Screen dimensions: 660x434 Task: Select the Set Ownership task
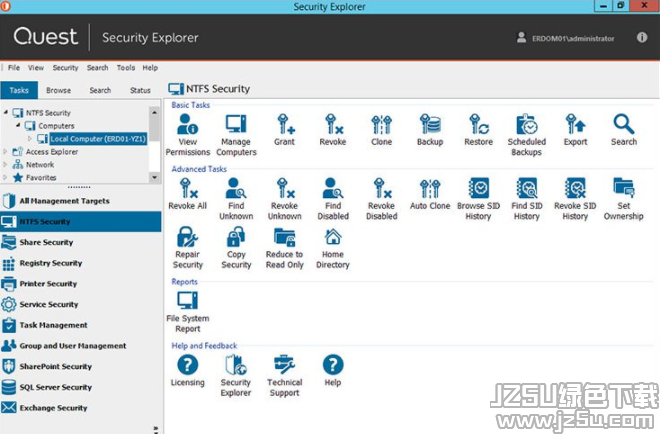pos(624,199)
